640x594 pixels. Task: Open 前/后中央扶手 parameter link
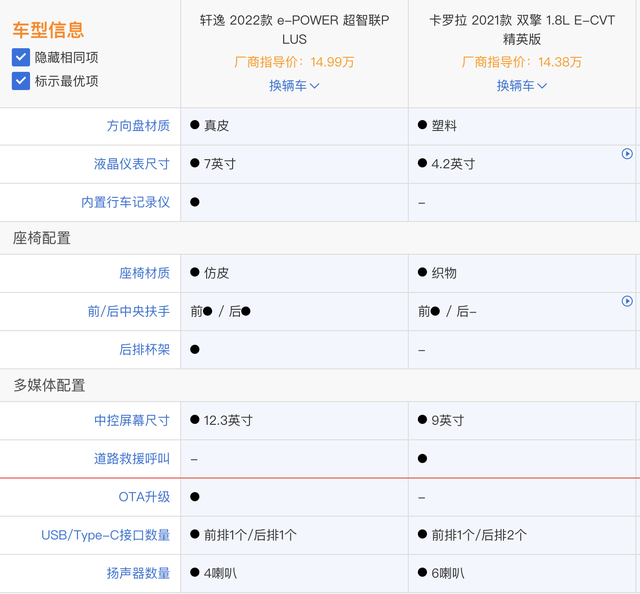[x=129, y=311]
